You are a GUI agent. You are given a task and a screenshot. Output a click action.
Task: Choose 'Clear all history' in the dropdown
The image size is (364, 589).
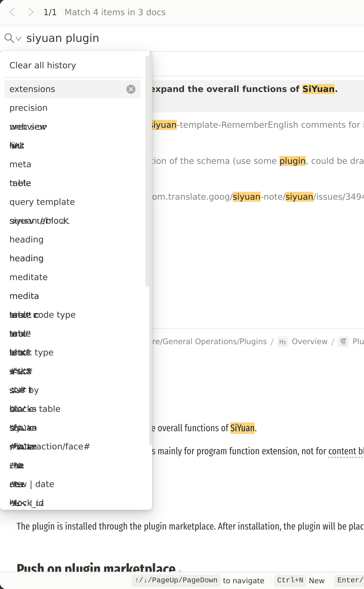coord(43,65)
